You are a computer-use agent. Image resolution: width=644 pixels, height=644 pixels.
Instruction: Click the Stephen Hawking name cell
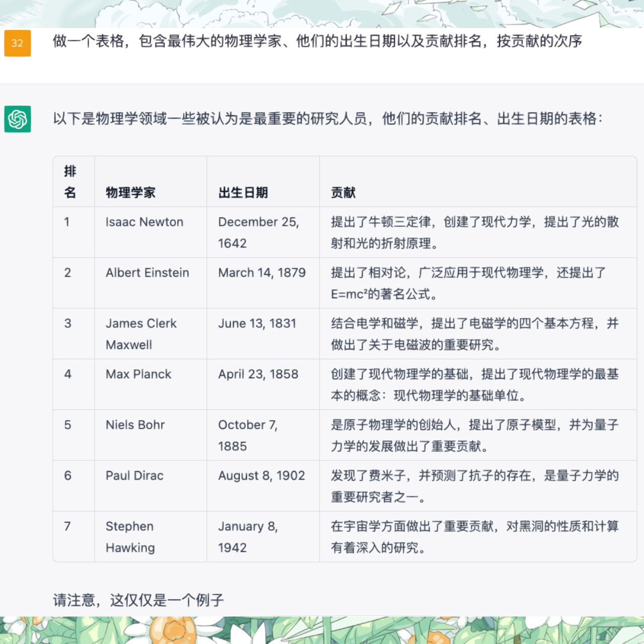(x=130, y=537)
